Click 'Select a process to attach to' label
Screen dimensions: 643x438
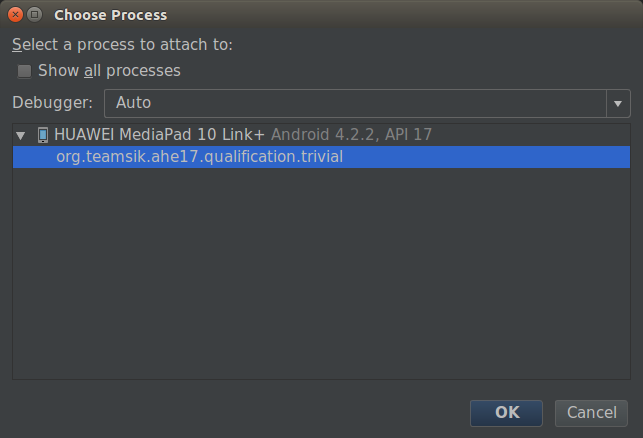tap(122, 45)
